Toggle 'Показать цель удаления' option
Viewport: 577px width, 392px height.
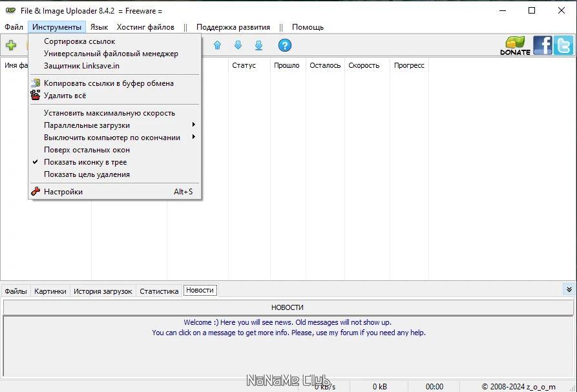point(115,174)
